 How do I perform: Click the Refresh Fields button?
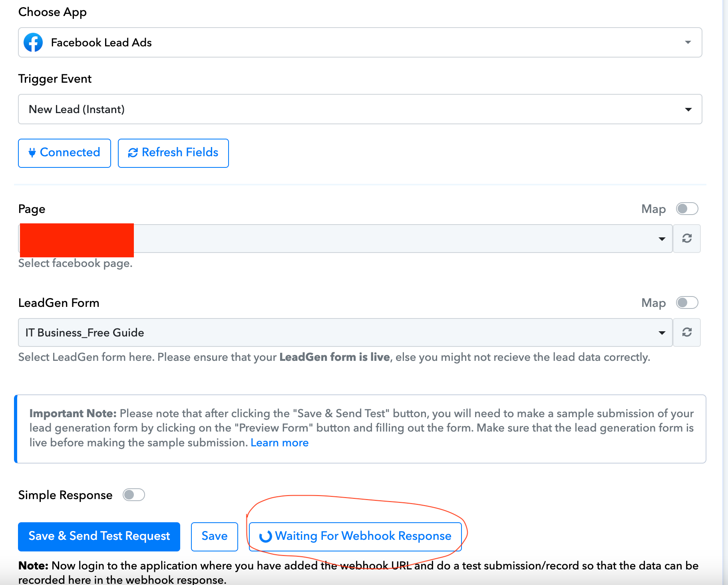pos(173,153)
